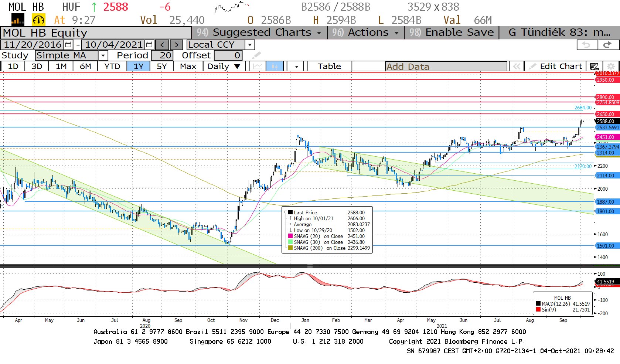Open the start date calendar picker
The height and width of the screenshot is (364, 620).
[68, 45]
